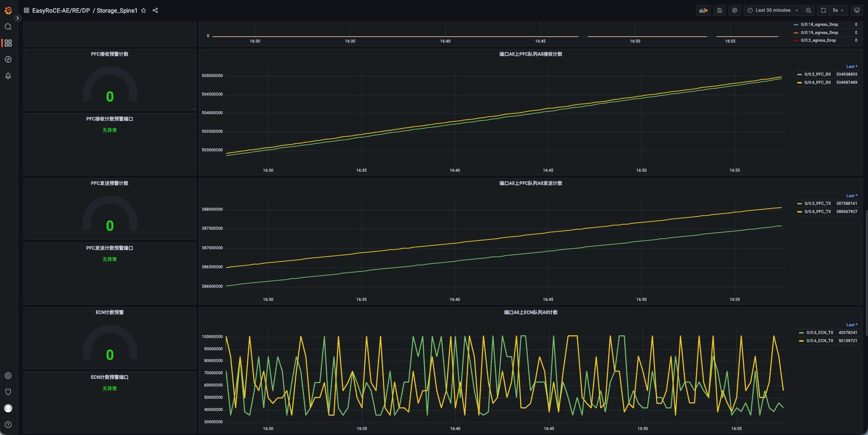Toggle 0/0:3_PFC_RX series in legend
The height and width of the screenshot is (435, 868).
(817, 74)
